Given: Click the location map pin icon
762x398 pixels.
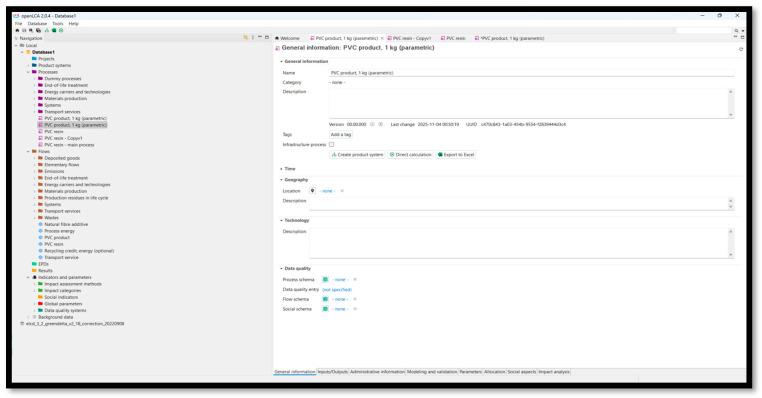Looking at the screenshot, I should click(312, 191).
